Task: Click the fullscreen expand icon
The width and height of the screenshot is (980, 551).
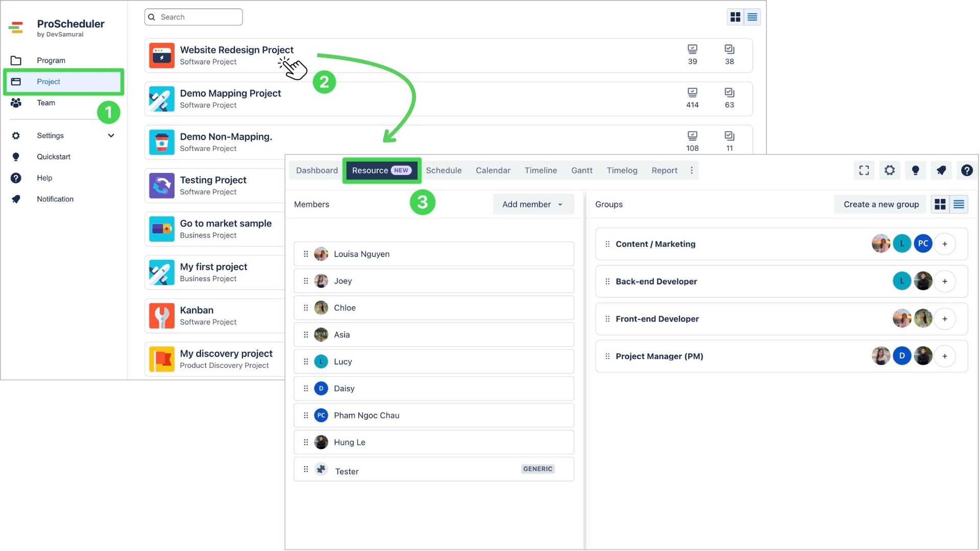Action: point(864,170)
